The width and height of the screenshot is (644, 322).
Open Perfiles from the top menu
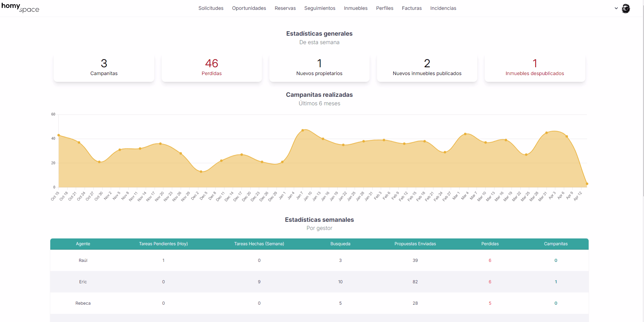pyautogui.click(x=384, y=8)
